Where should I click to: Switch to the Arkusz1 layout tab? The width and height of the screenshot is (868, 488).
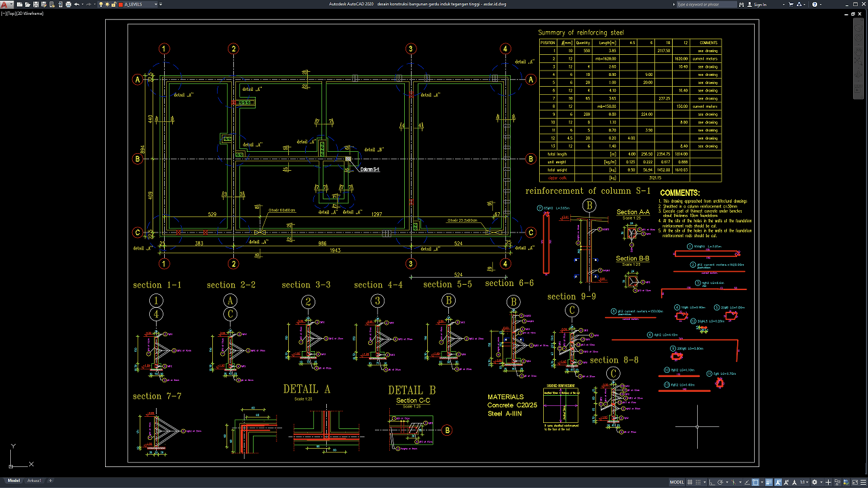[x=34, y=481]
